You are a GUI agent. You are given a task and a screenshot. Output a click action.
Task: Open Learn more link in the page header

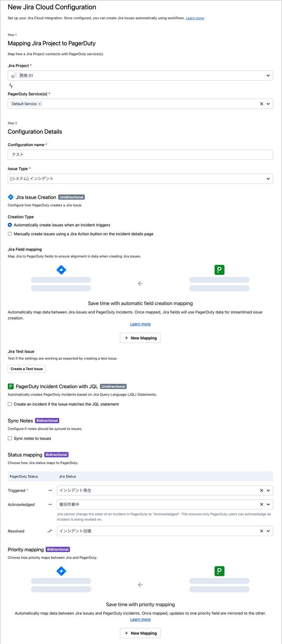click(195, 18)
